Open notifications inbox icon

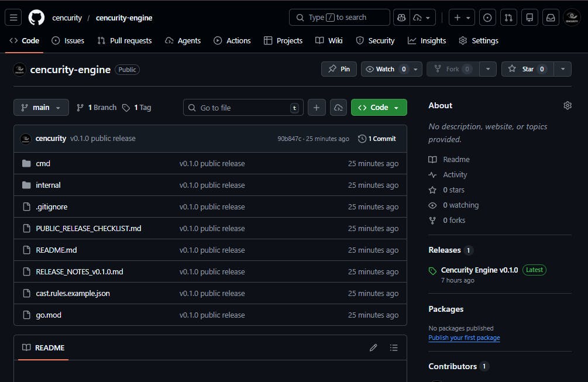[x=550, y=18]
